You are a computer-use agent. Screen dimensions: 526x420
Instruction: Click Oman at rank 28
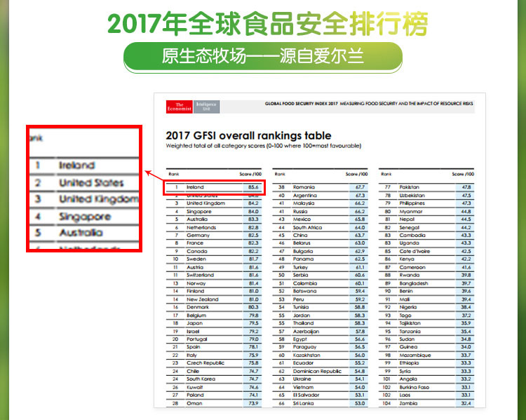pyautogui.click(x=194, y=403)
